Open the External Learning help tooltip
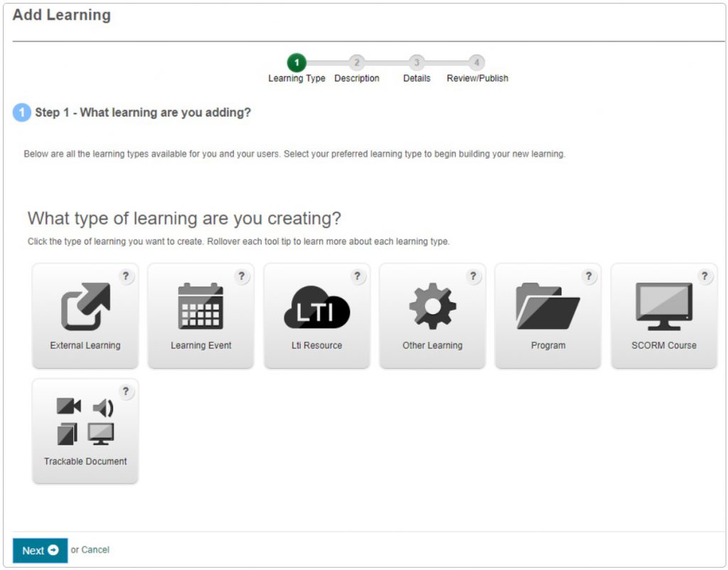The height and width of the screenshot is (570, 728). [127, 276]
